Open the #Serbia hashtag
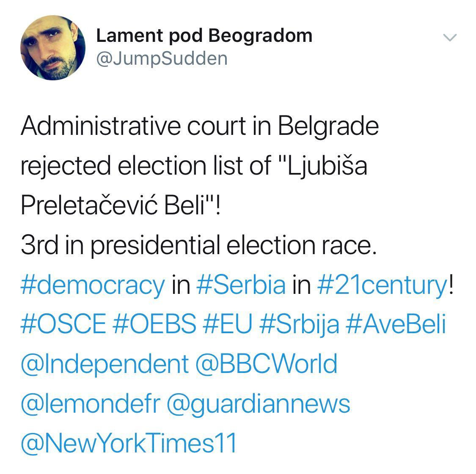 241,285
